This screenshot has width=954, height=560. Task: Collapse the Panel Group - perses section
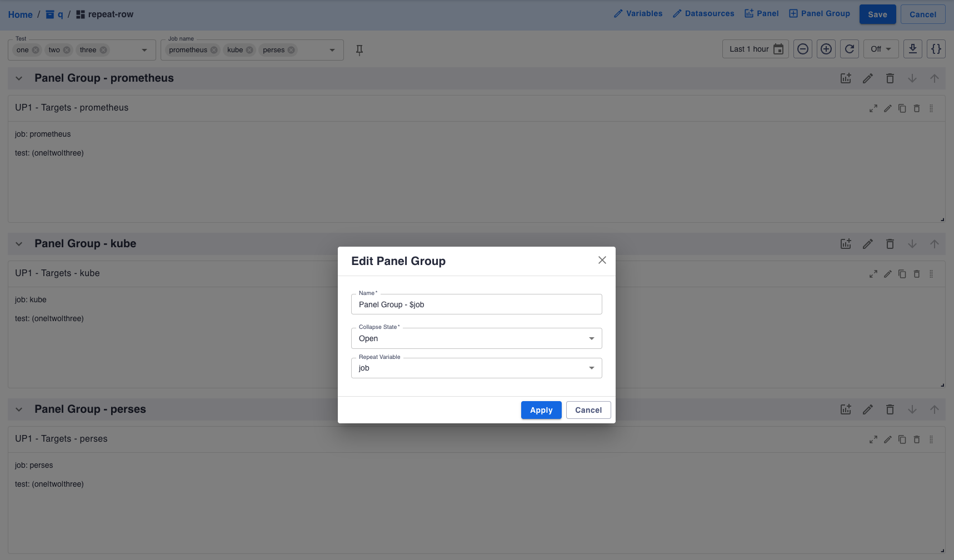pos(19,409)
